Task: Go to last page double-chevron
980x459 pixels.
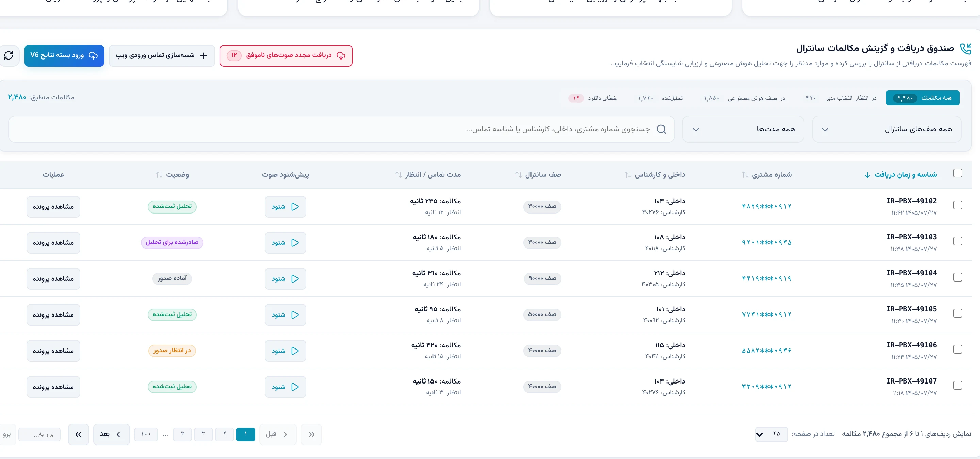Action: pos(78,434)
